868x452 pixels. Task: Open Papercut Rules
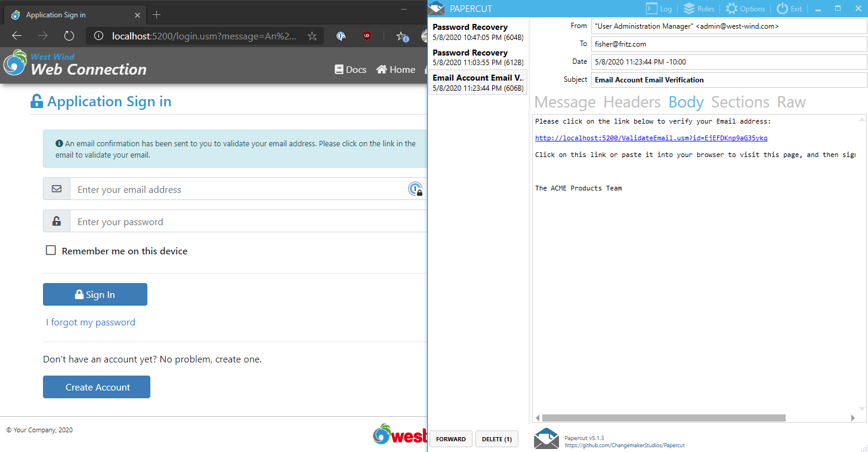coord(699,9)
